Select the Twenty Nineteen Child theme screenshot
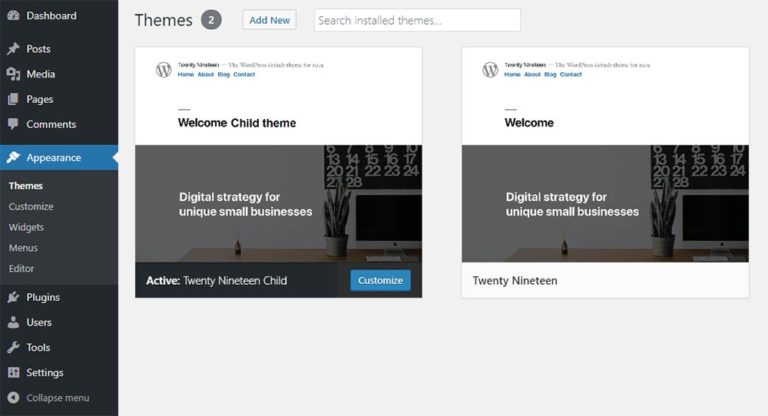This screenshot has height=416, width=768. [278, 155]
